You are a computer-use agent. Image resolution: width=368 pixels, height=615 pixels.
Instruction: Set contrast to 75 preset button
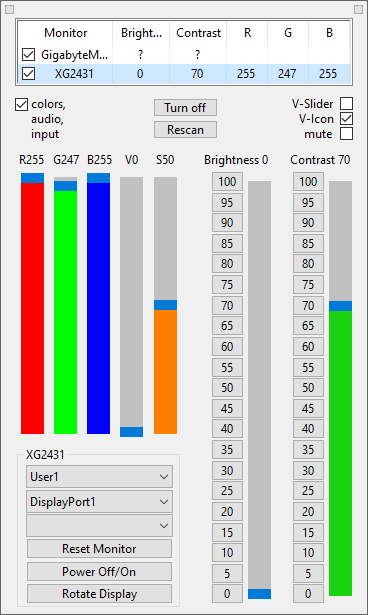[x=308, y=284]
